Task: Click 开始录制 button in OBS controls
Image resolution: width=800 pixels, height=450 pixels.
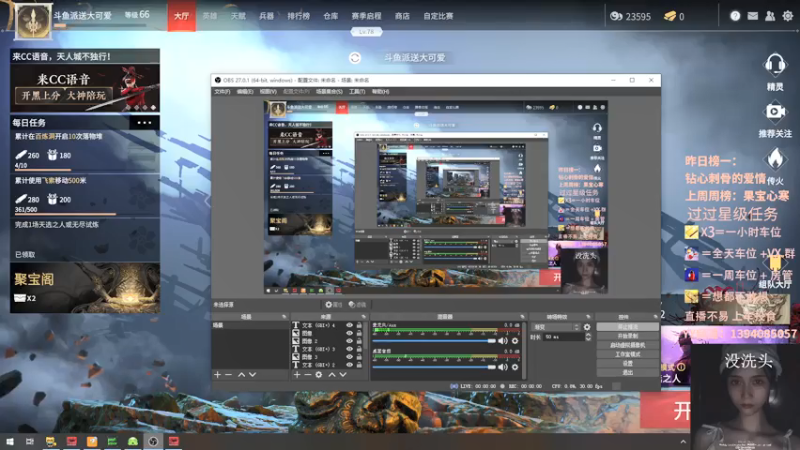Action: pyautogui.click(x=628, y=336)
